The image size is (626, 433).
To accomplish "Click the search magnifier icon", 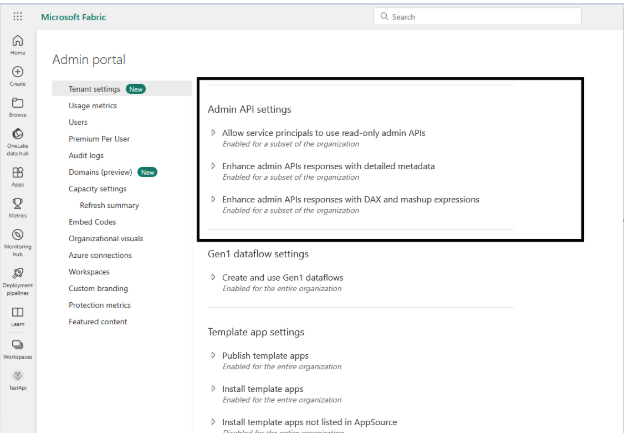I will (384, 16).
